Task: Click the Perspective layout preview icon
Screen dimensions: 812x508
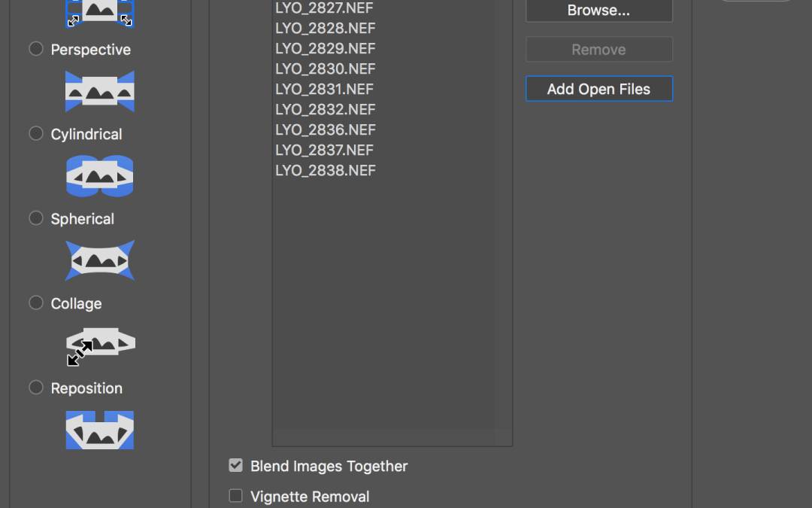Action: (x=100, y=91)
